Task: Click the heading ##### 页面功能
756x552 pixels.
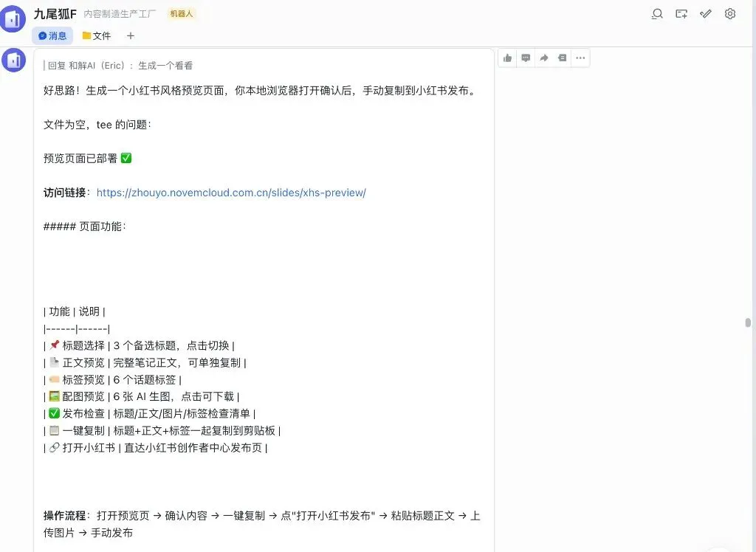Action: pyautogui.click(x=85, y=226)
